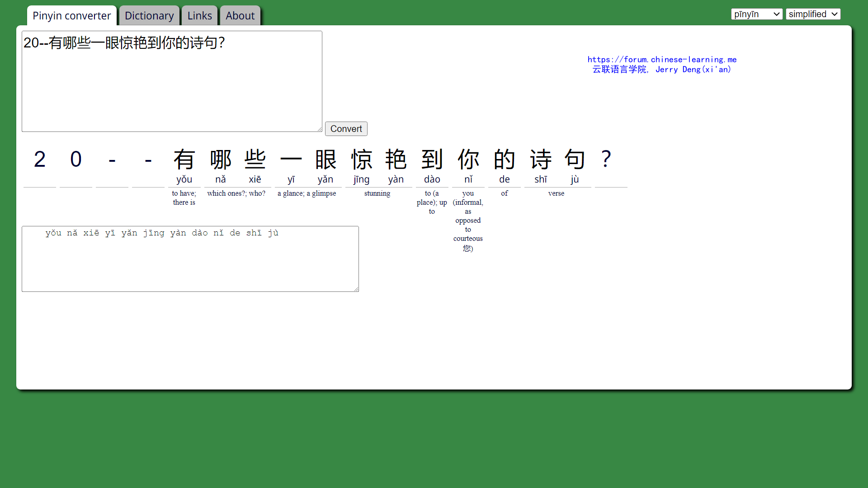Click the pinyin shī under 诗
This screenshot has height=488, width=868.
tap(541, 179)
